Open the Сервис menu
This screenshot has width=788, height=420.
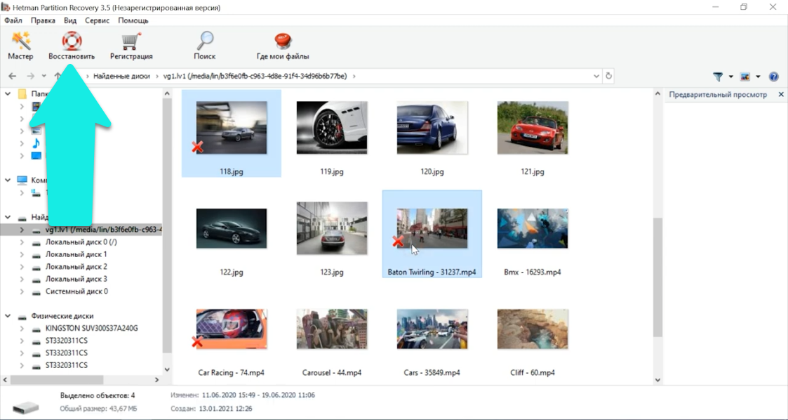[x=97, y=20]
